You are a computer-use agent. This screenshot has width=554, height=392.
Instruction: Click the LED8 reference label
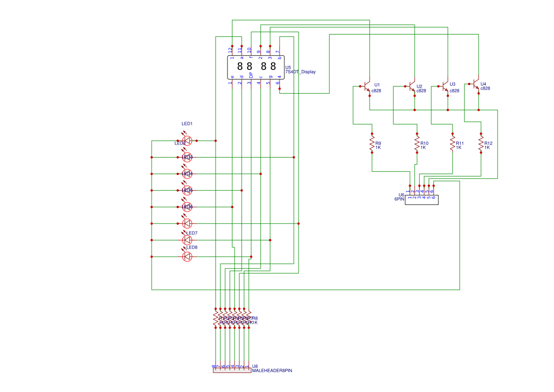coord(192,247)
